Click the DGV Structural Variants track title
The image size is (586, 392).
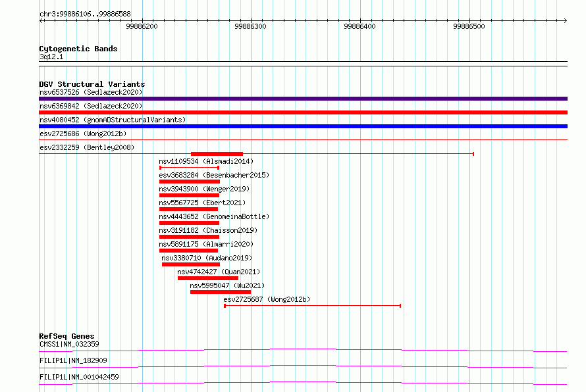[92, 84]
